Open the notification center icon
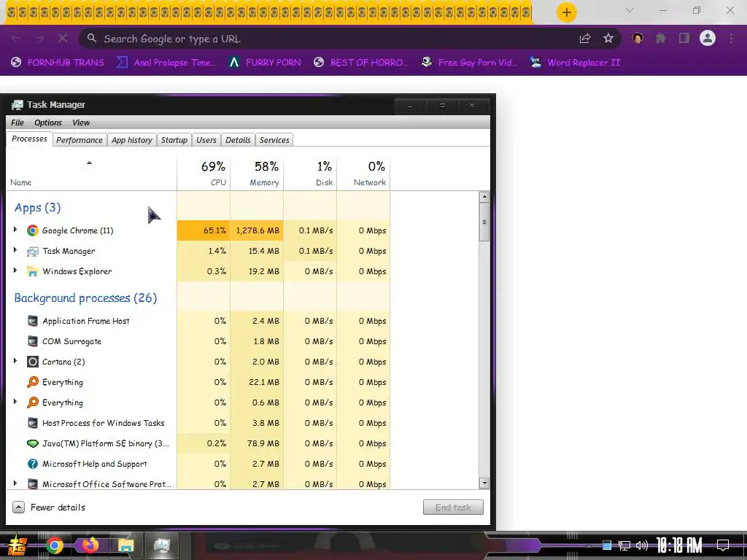The height and width of the screenshot is (560, 747). [723, 545]
